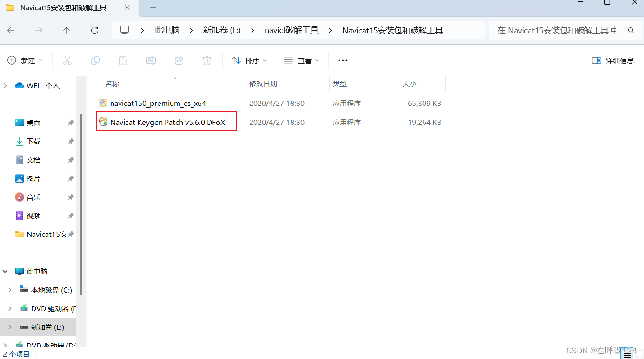The width and height of the screenshot is (644, 359).
Task: Click the 图片 pictures icon in sidebar
Action: tap(20, 178)
